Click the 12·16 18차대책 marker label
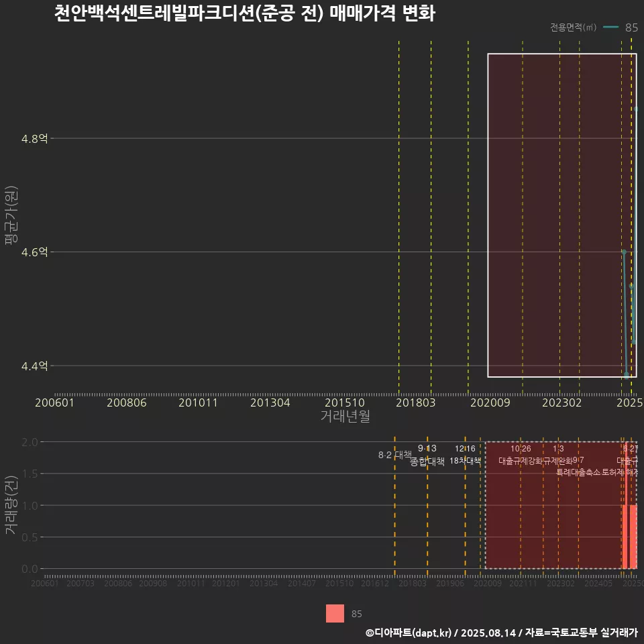Viewport: 644px width, 644px height. pos(465,455)
